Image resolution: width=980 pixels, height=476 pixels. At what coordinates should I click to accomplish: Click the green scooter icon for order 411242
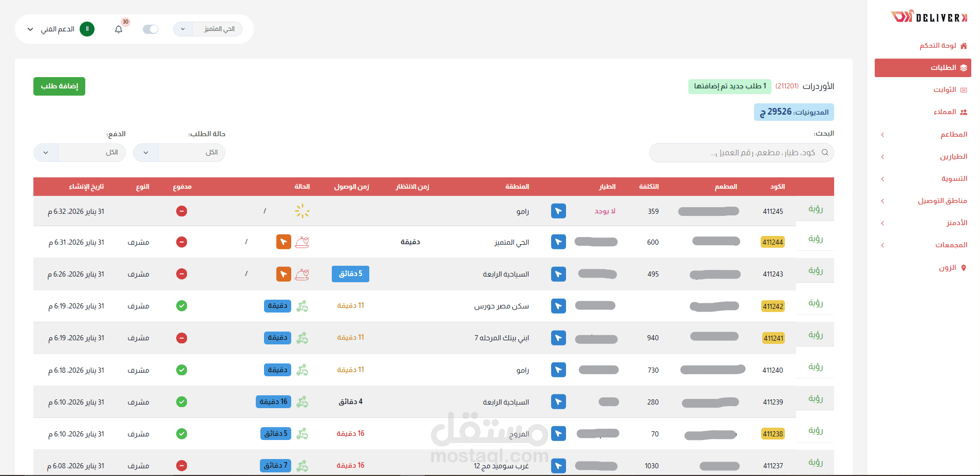coord(303,306)
